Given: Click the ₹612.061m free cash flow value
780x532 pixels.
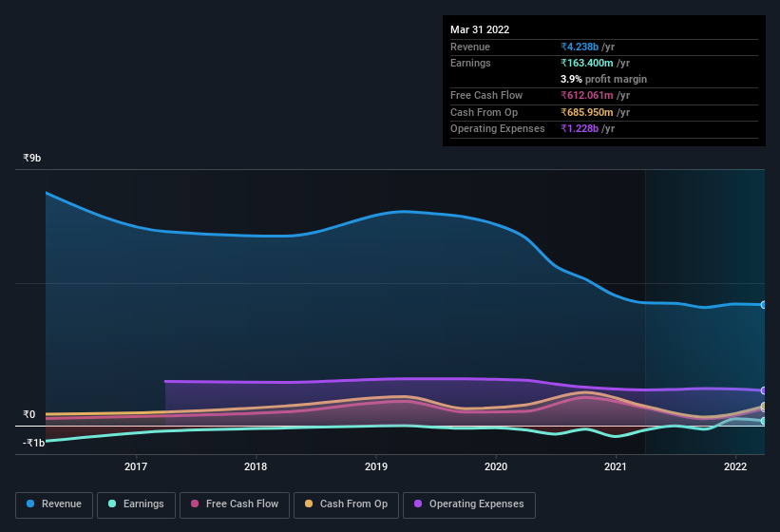Looking at the screenshot, I should (x=587, y=95).
